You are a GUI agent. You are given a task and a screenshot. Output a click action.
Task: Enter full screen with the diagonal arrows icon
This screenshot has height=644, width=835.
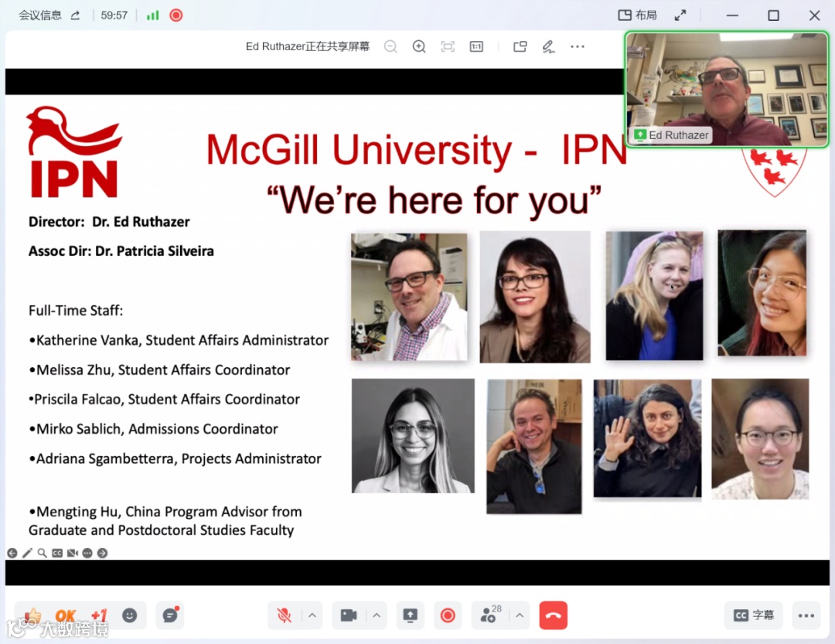click(680, 15)
